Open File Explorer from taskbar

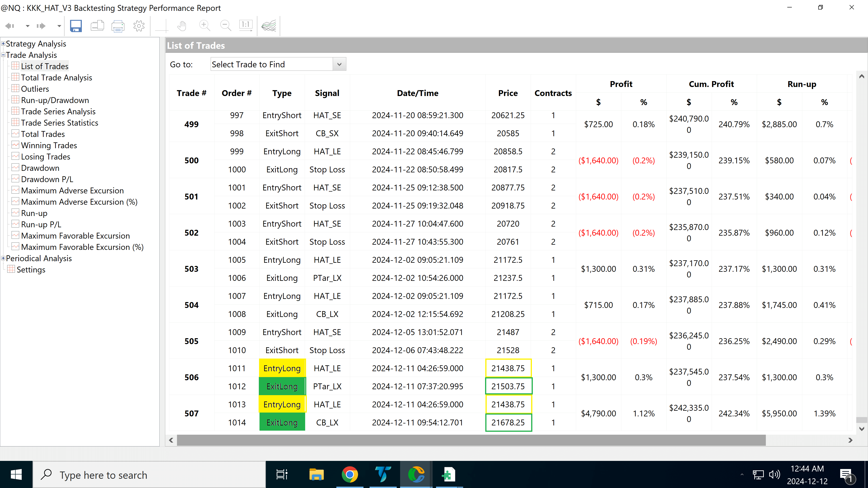[316, 474]
